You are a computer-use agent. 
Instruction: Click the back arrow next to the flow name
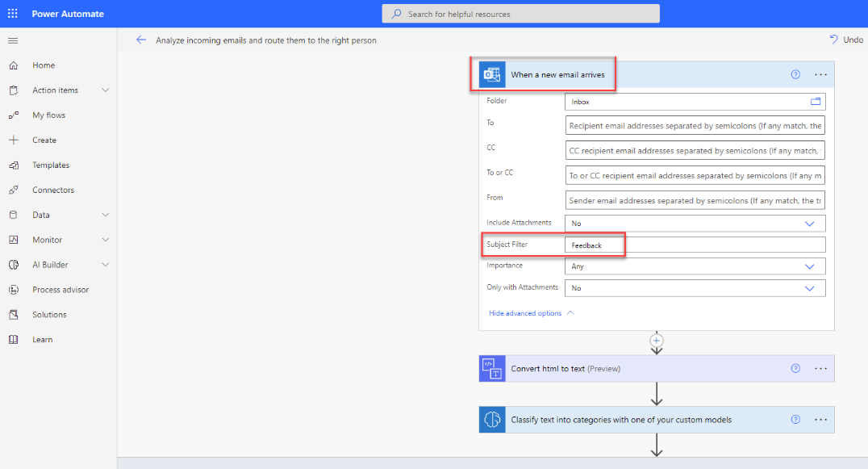[141, 39]
